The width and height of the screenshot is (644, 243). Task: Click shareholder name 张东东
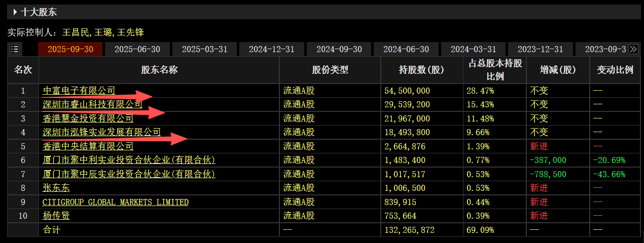[56, 188]
